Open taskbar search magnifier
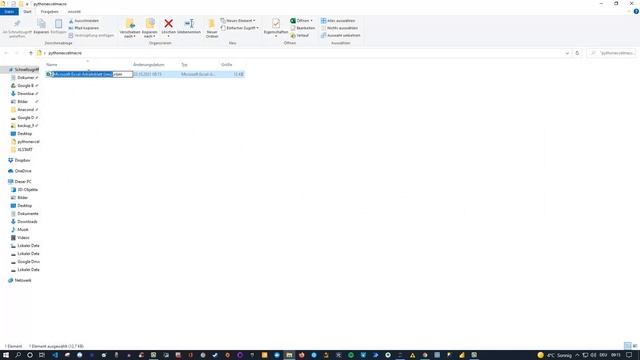 [18, 355]
